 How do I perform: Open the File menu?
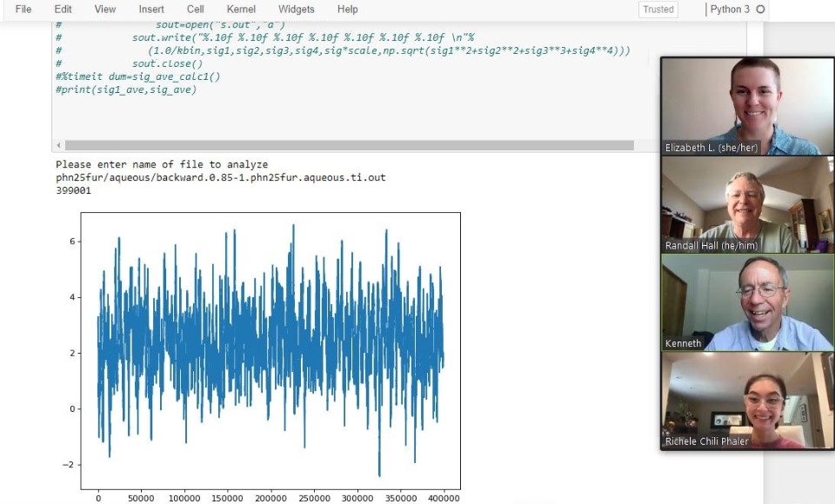pos(23,10)
